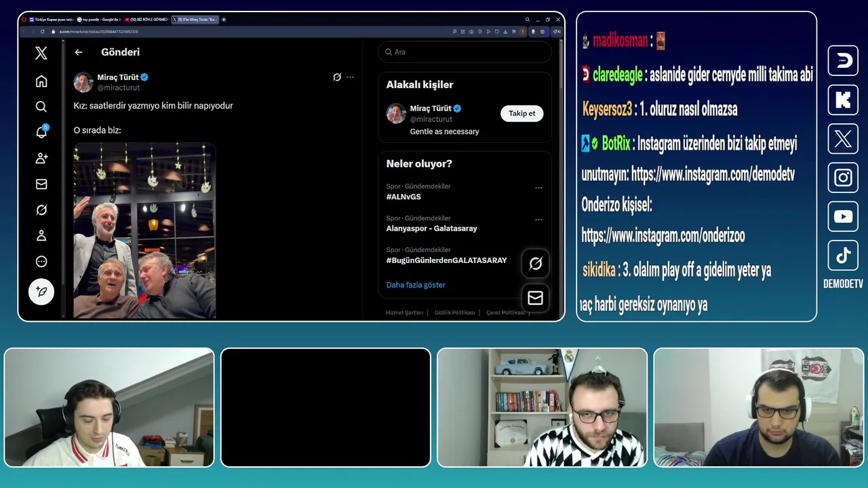Open Profile person icon in X sidebar
Screen dimensions: 868x488
point(41,236)
